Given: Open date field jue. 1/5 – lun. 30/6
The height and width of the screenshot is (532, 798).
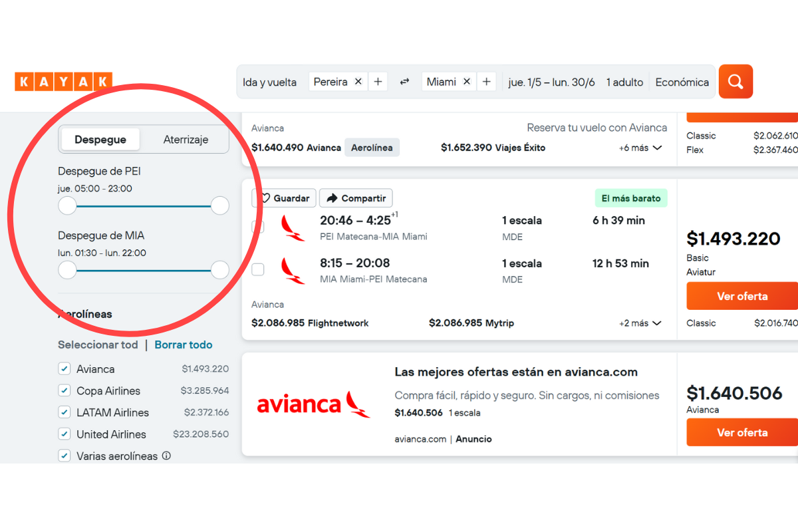Looking at the screenshot, I should (551, 82).
